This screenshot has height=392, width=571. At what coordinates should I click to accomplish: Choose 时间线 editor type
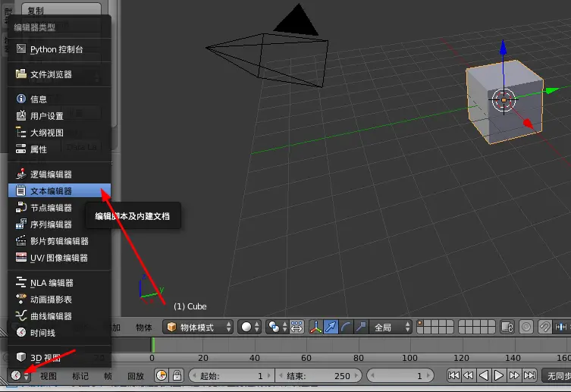pos(59,333)
